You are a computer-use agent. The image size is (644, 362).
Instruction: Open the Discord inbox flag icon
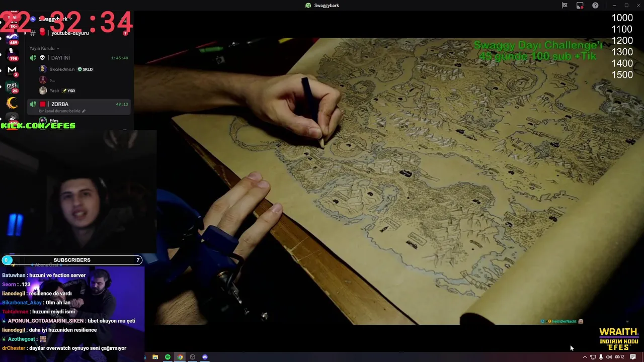pos(565,6)
